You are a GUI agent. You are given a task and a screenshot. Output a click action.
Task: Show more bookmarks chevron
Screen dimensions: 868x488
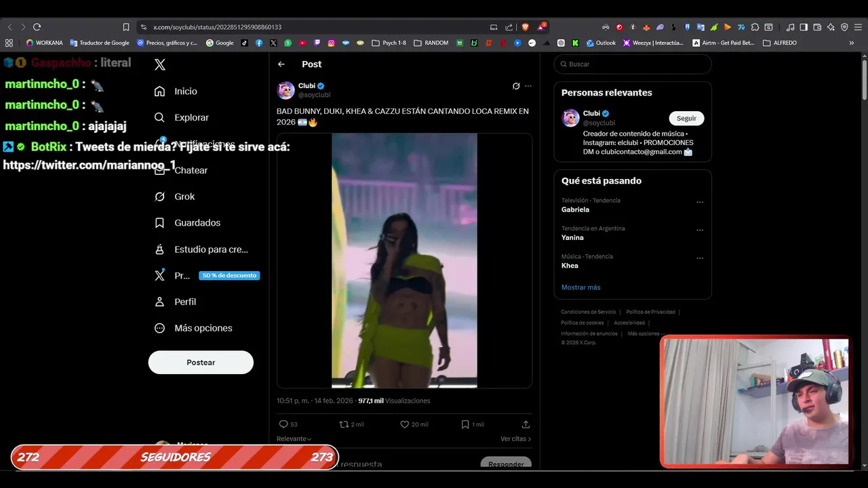click(852, 43)
